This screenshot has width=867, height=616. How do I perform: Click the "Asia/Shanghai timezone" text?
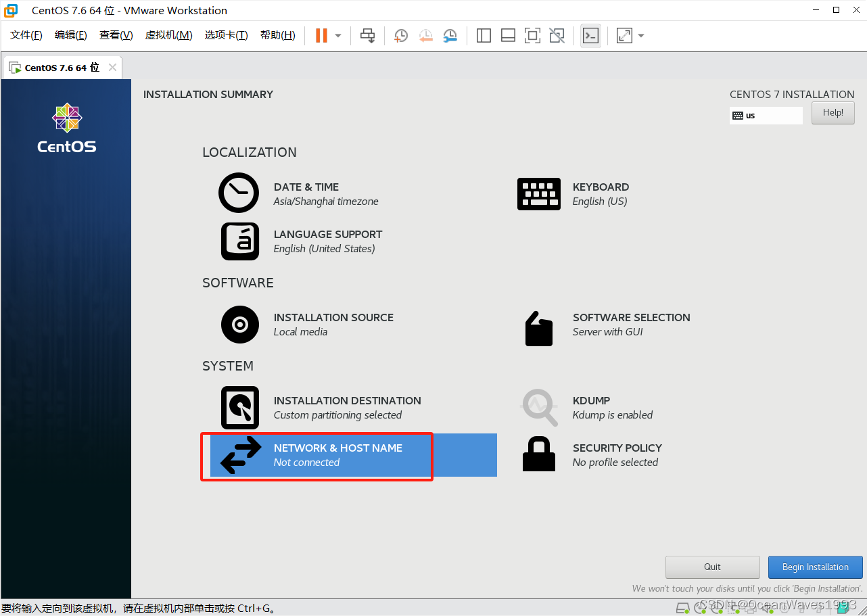pos(326,202)
